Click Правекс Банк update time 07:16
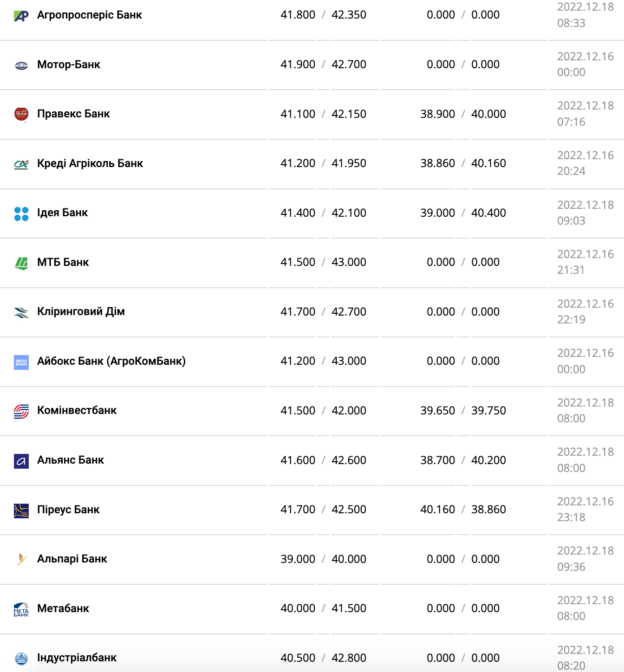The width and height of the screenshot is (624, 672). (x=572, y=122)
